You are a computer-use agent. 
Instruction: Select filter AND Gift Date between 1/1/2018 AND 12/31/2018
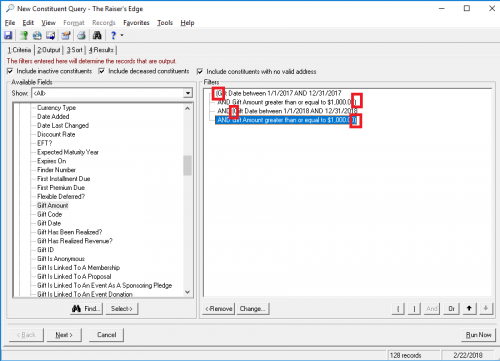pos(287,111)
